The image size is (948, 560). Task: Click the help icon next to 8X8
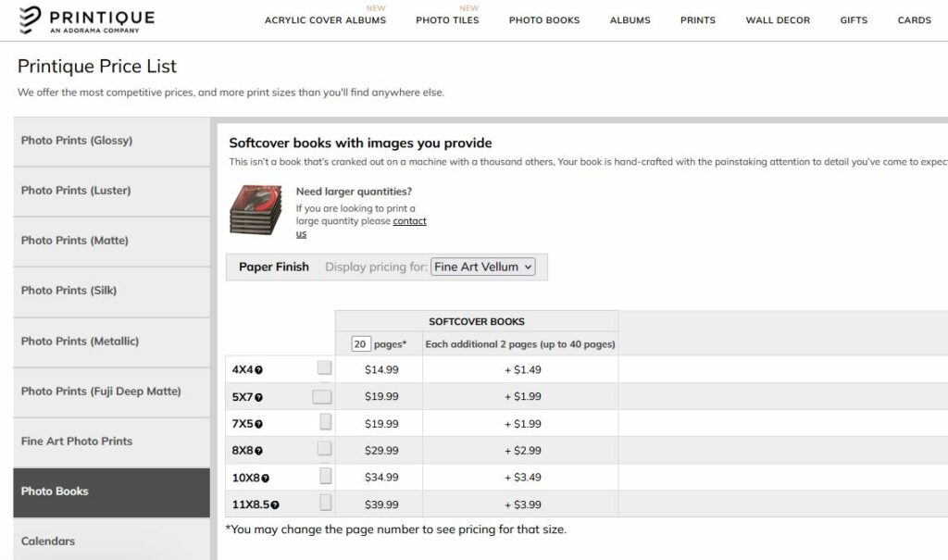click(259, 451)
